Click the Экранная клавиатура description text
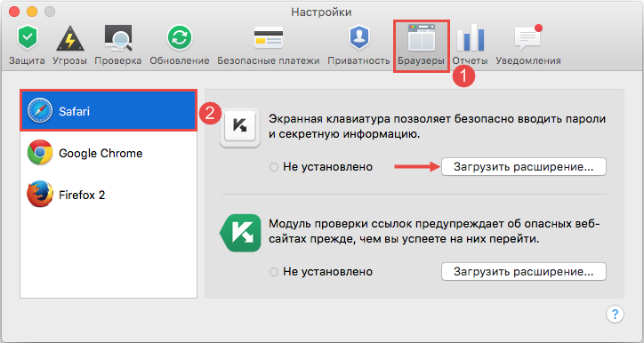644x343 pixels. [437, 126]
